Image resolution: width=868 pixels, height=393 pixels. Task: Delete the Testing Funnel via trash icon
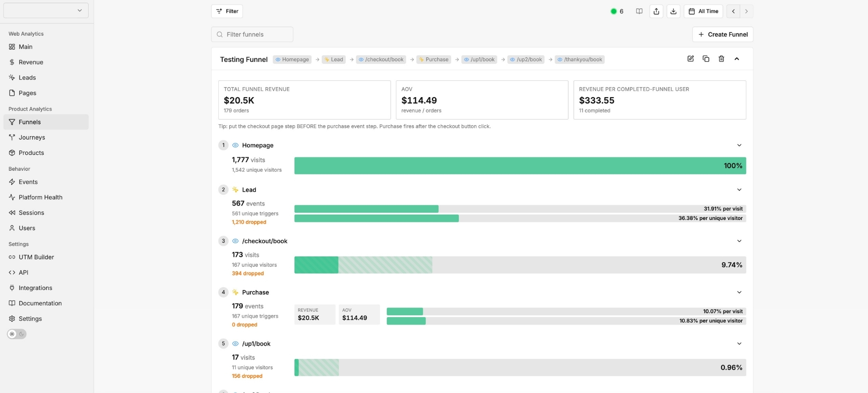tap(721, 59)
